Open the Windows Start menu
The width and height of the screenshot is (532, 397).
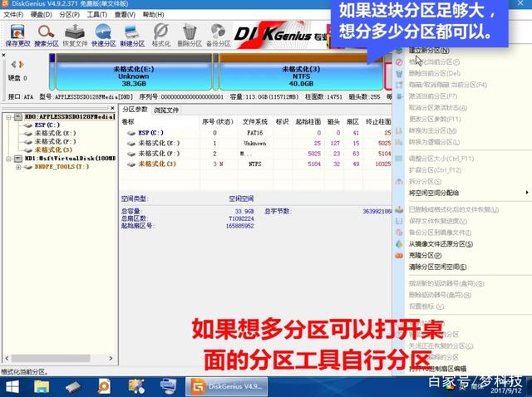(12, 386)
